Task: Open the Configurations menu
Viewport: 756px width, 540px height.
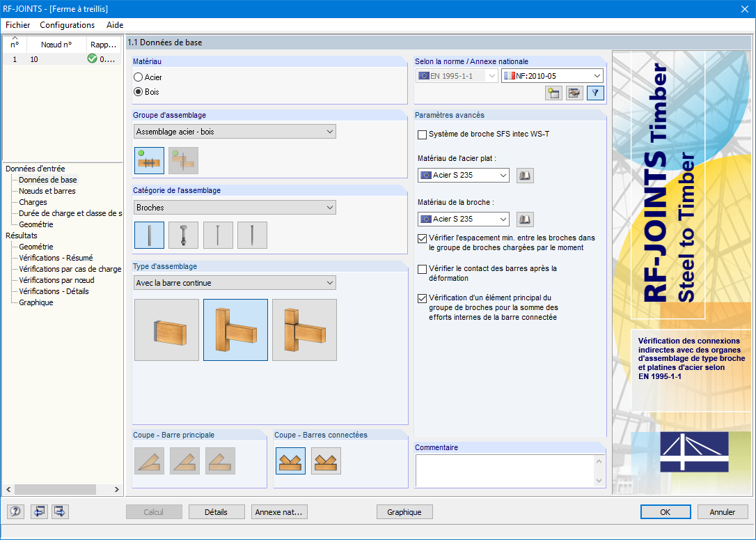Action: click(67, 25)
